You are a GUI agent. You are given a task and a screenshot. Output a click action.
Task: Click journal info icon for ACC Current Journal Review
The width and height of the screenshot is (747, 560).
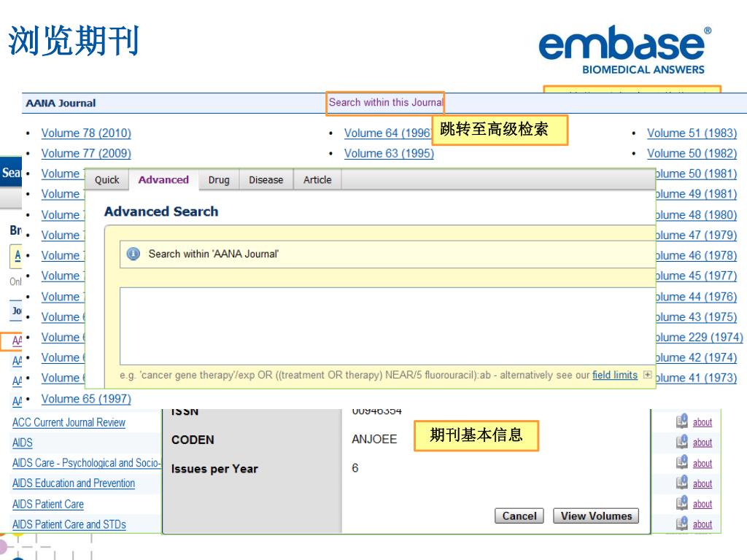click(682, 421)
